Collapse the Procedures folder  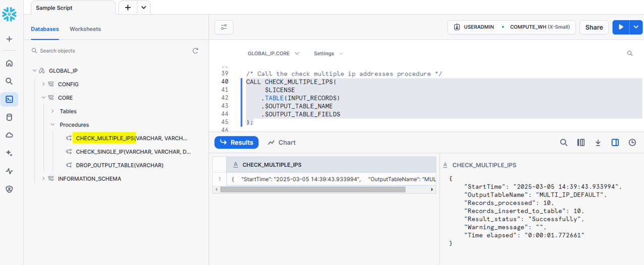coord(52,124)
